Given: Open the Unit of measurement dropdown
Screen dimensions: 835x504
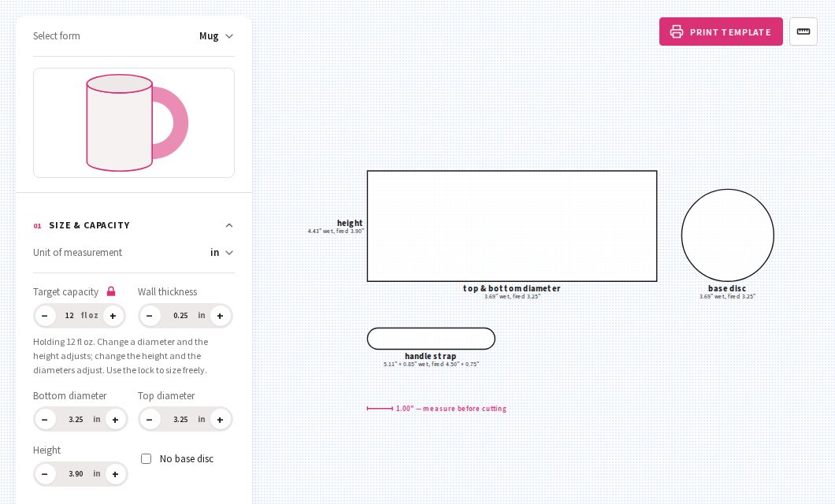Looking at the screenshot, I should click(x=221, y=252).
